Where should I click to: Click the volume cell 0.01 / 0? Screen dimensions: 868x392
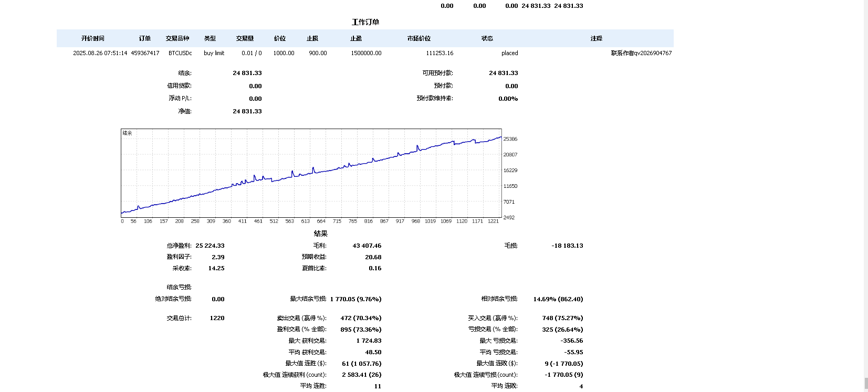coord(252,53)
